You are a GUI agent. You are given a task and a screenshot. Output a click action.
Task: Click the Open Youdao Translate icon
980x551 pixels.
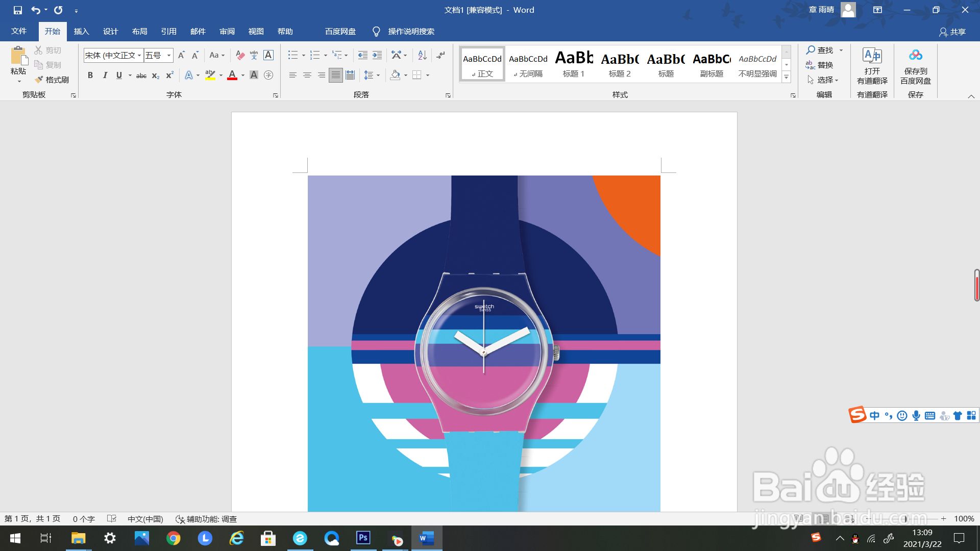(872, 55)
